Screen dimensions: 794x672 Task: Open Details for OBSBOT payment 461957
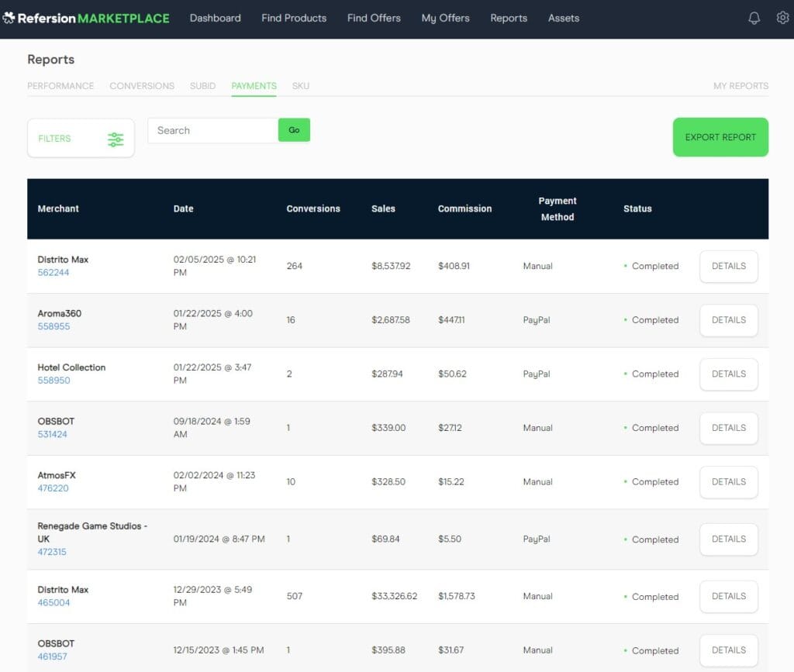[729, 650]
